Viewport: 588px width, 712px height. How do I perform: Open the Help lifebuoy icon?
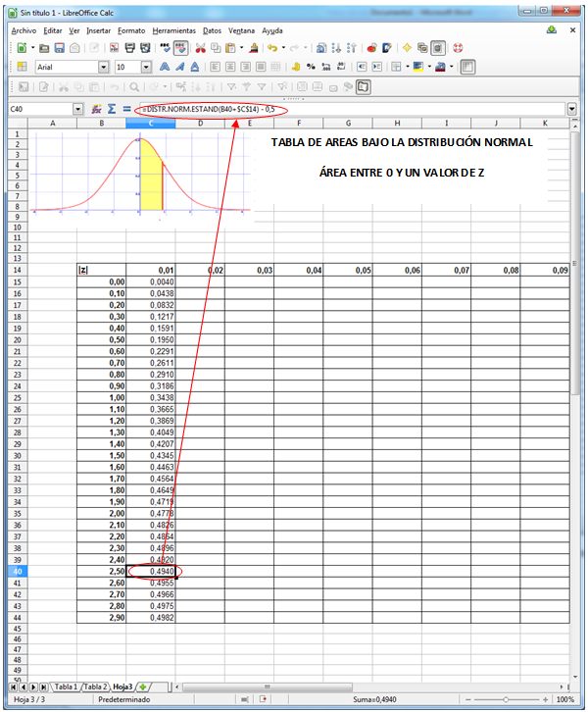click(x=457, y=47)
